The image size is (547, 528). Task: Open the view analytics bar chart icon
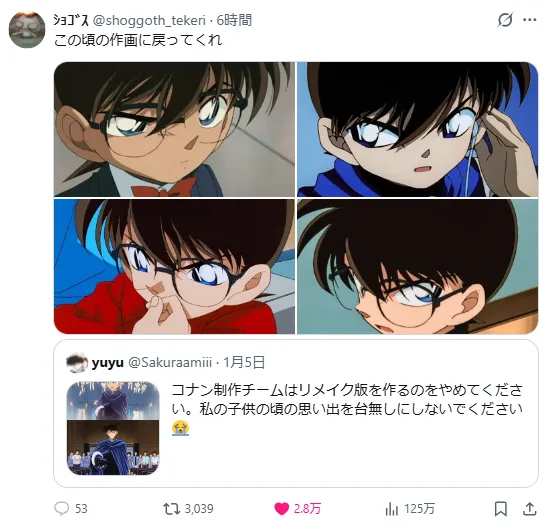point(391,509)
